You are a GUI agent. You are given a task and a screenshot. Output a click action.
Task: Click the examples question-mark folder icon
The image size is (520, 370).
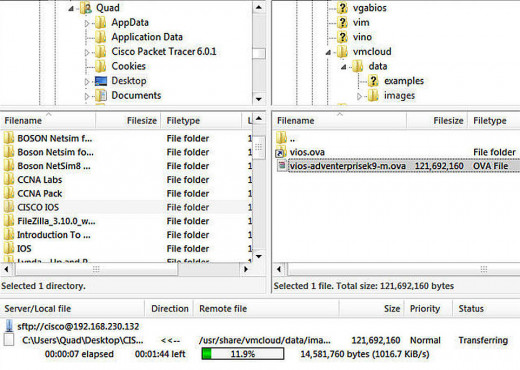tap(373, 81)
